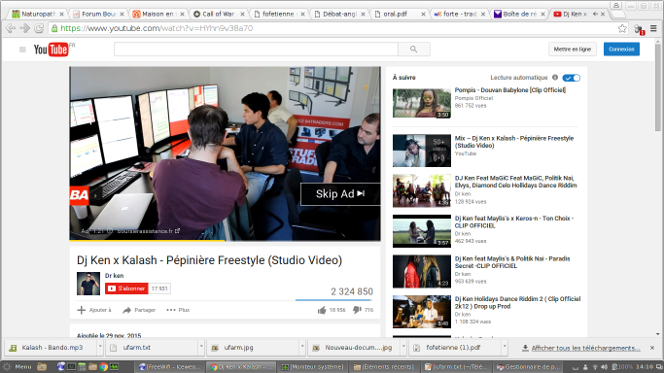Open the autoplay info icon
This screenshot has height=373, width=664.
tap(555, 77)
